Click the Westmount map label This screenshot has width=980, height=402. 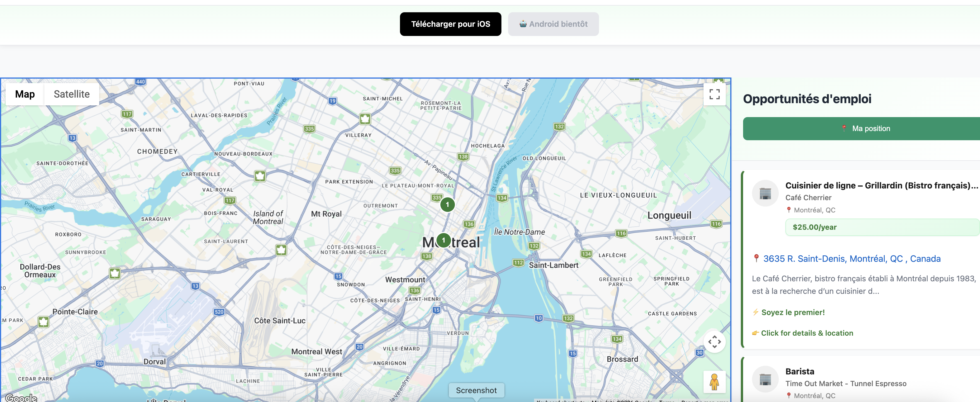point(405,280)
